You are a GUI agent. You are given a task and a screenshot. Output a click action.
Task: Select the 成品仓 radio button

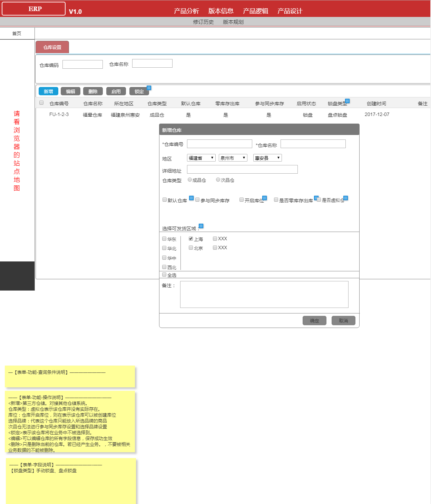coord(190,180)
